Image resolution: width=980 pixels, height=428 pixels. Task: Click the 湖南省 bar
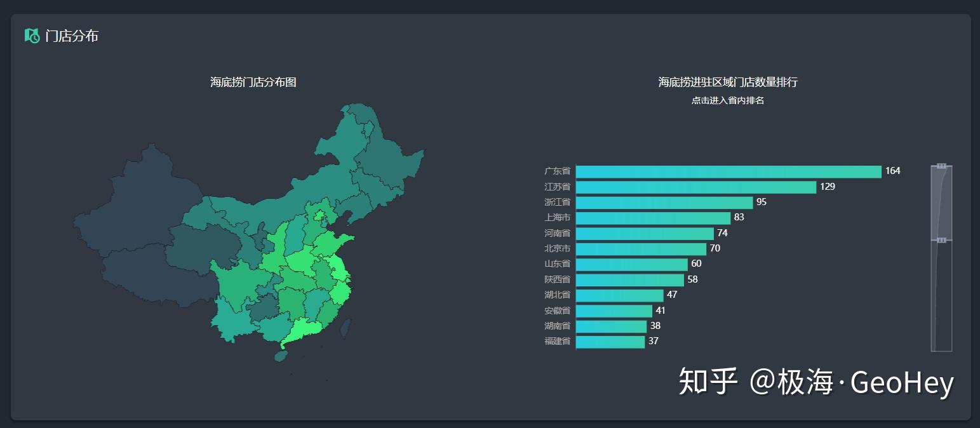click(611, 326)
